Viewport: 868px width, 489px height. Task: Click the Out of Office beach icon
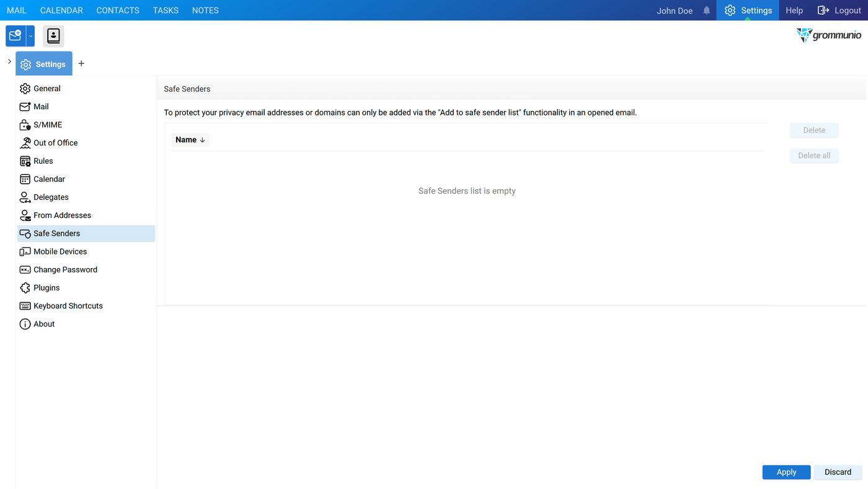pos(25,143)
